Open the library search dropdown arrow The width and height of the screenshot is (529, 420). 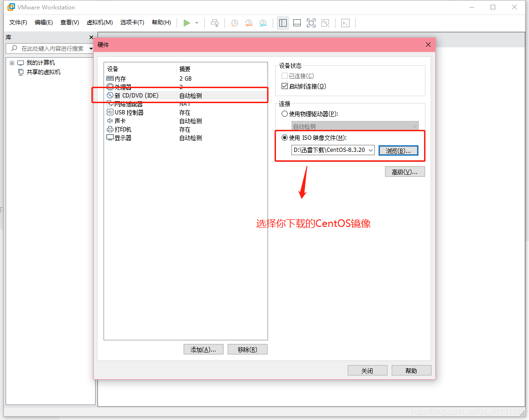91,49
